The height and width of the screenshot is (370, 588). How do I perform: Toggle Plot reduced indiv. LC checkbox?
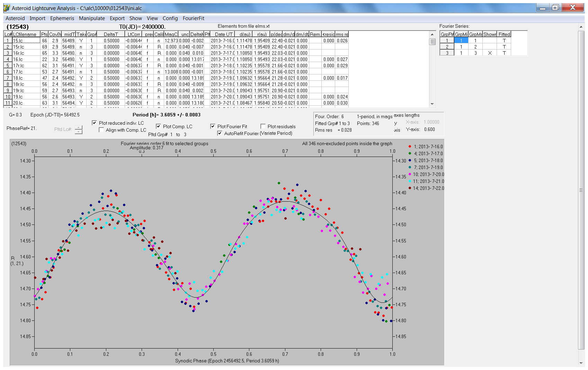pyautogui.click(x=94, y=123)
